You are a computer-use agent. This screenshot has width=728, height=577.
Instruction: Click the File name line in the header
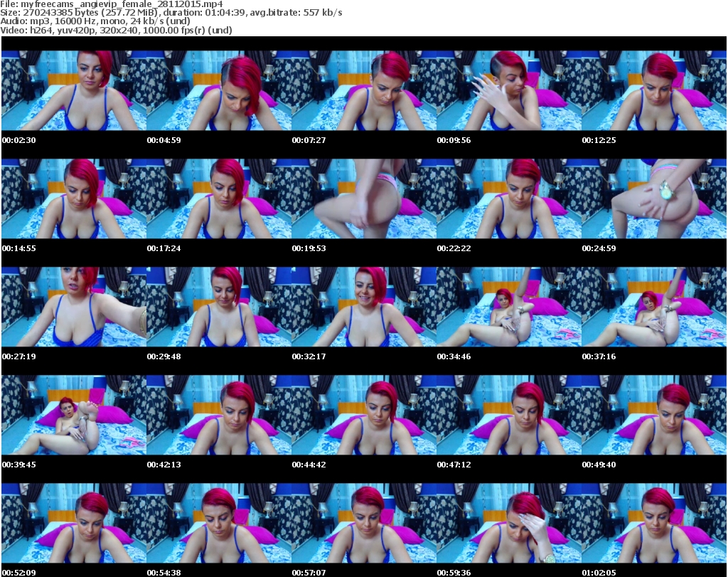point(112,4)
